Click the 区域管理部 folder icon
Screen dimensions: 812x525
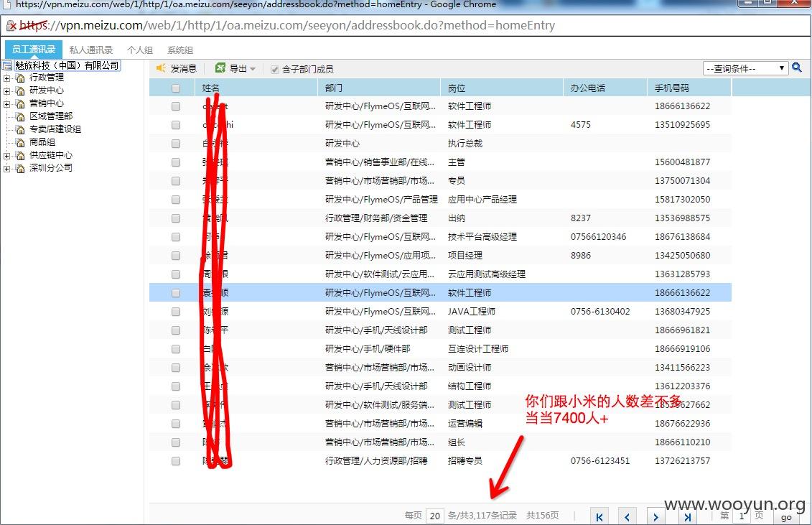pos(20,116)
